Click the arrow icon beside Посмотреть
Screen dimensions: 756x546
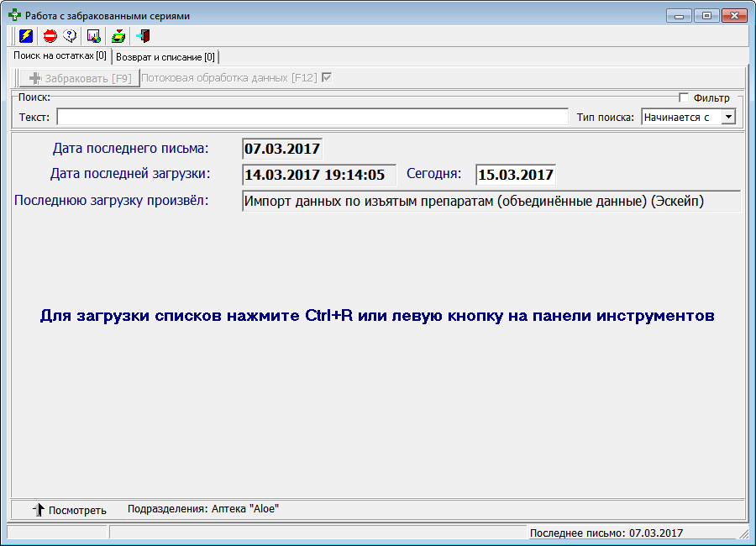(x=38, y=510)
